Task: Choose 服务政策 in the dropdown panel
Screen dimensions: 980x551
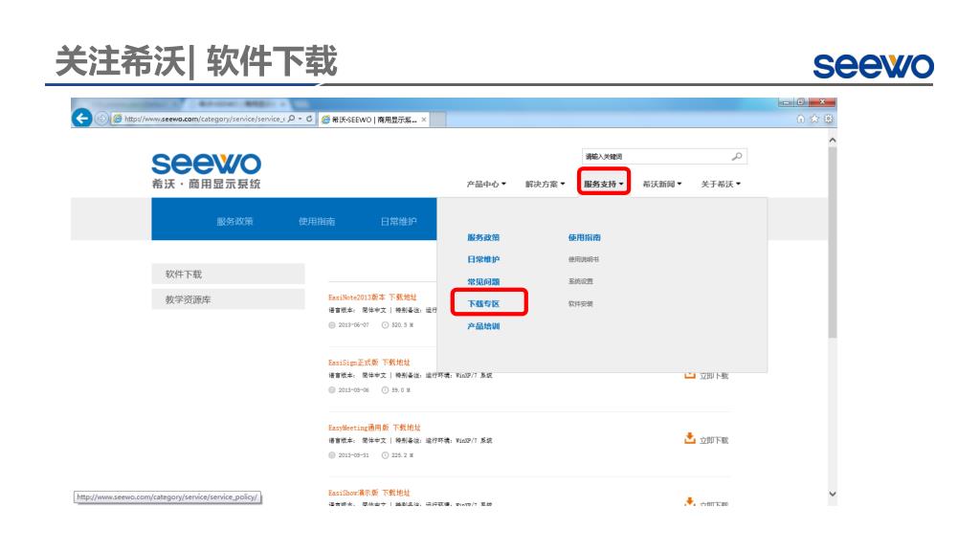Action: point(483,237)
